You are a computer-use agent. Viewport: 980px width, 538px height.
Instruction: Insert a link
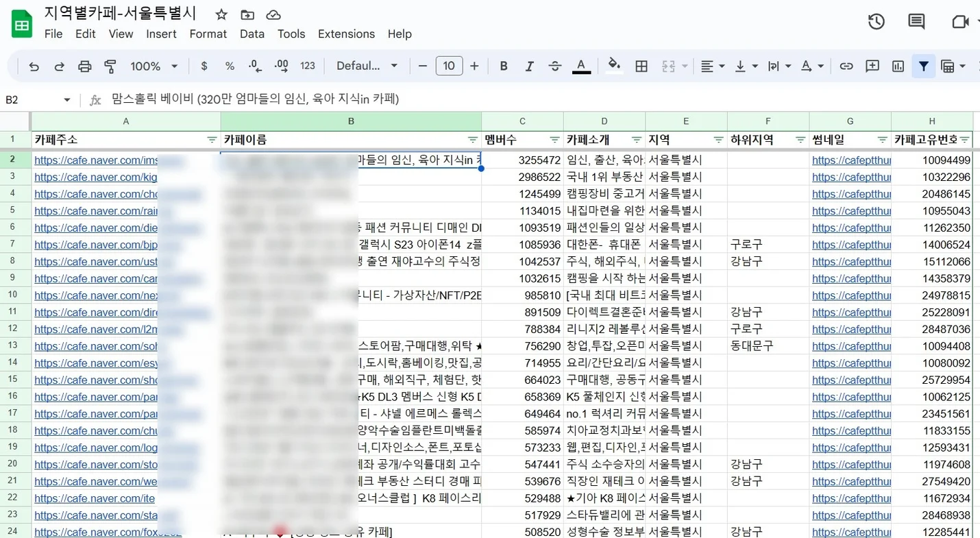(x=846, y=66)
